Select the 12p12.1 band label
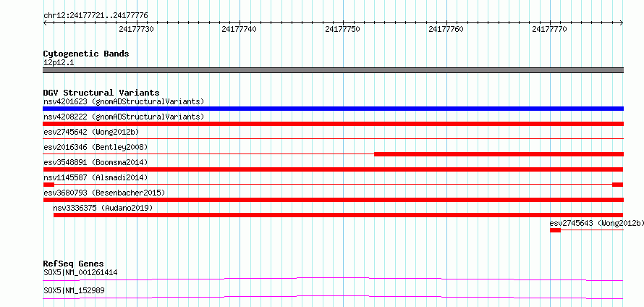The image size is (644, 307). 59,63
